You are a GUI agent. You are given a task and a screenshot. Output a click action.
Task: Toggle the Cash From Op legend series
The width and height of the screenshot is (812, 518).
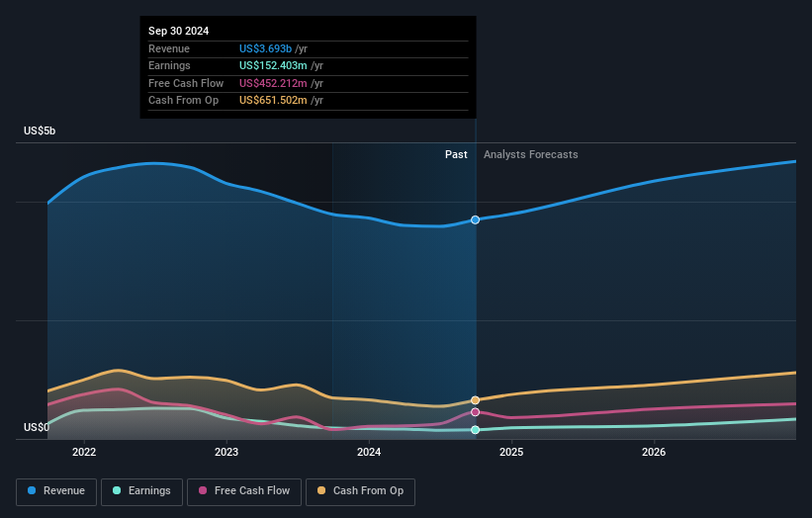pyautogui.click(x=360, y=491)
